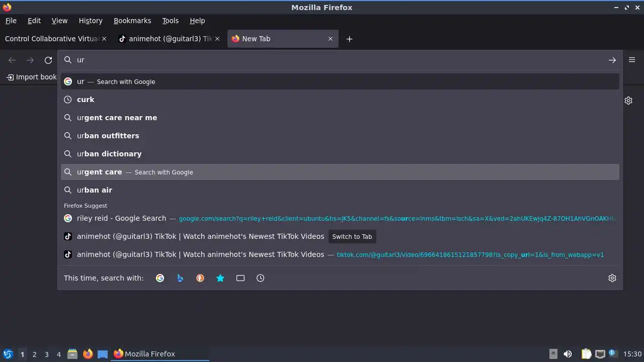
Task: Select 'urgent care' Search with Google row
Action: [x=340, y=172]
